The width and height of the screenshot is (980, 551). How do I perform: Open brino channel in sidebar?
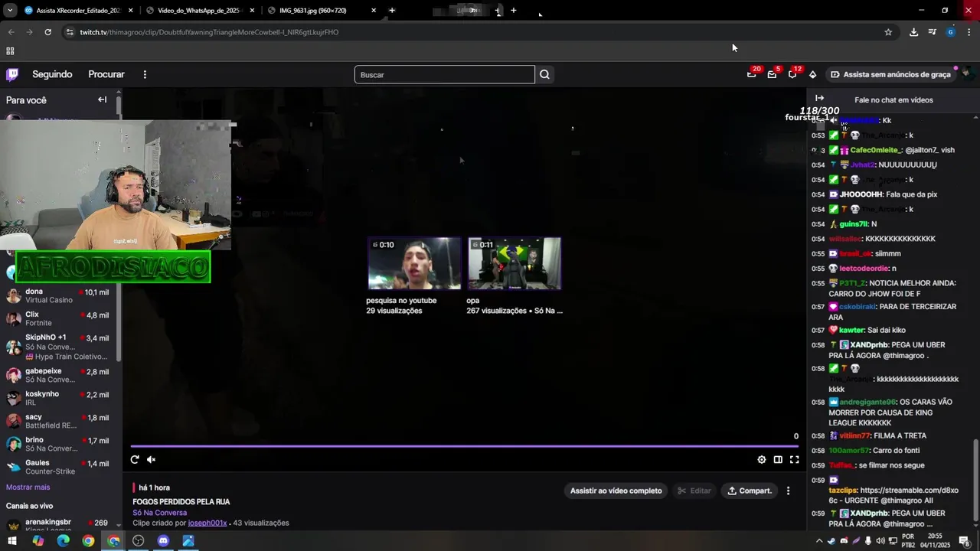tap(60, 444)
